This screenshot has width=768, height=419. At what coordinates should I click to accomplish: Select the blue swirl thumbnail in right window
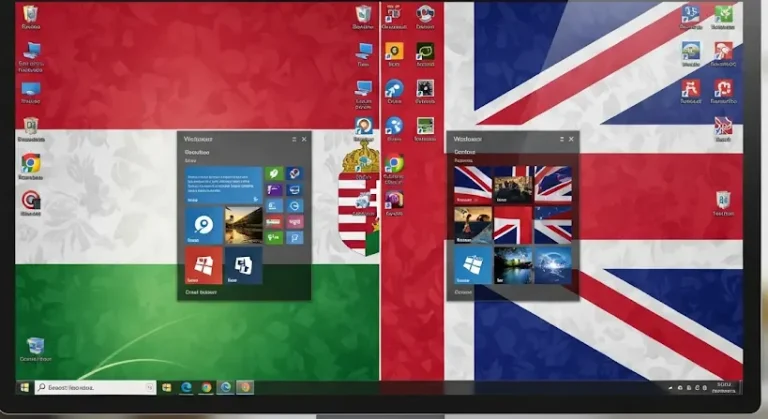pos(553,265)
